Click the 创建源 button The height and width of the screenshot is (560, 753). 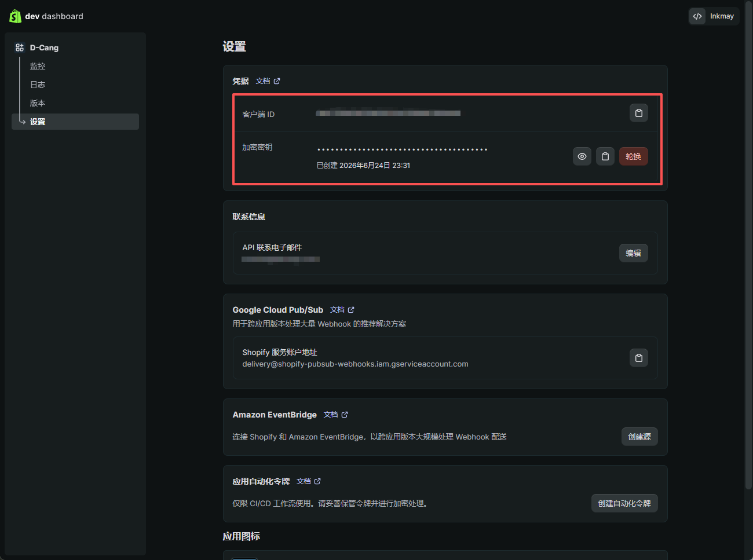(639, 437)
